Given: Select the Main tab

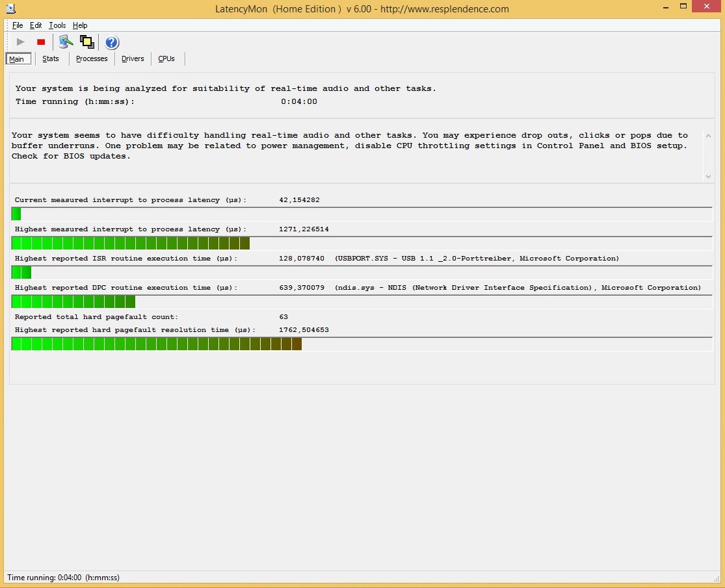Looking at the screenshot, I should coord(18,58).
